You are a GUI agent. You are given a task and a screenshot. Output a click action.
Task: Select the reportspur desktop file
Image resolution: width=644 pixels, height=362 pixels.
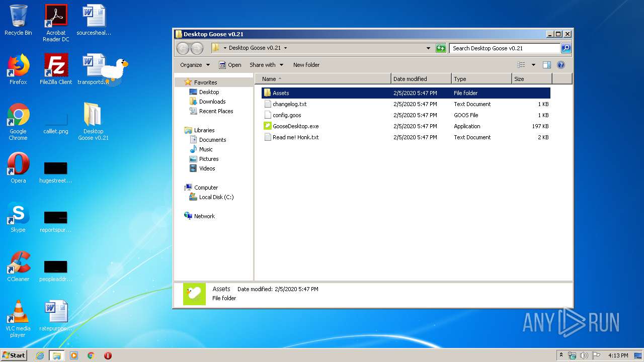pos(56,221)
